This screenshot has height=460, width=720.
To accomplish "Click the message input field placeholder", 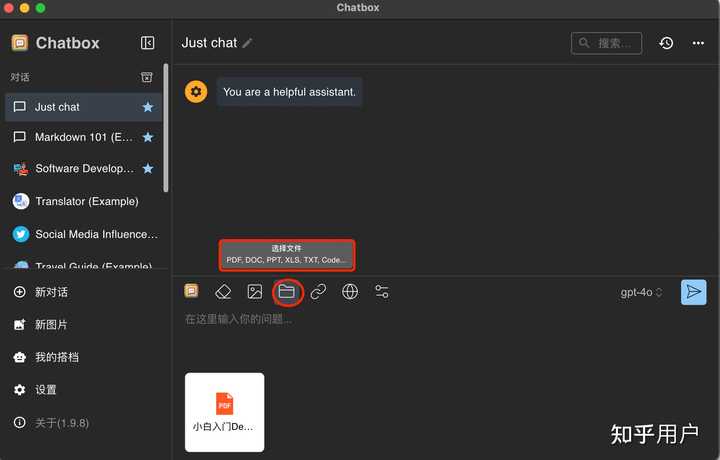I will tap(238, 319).
